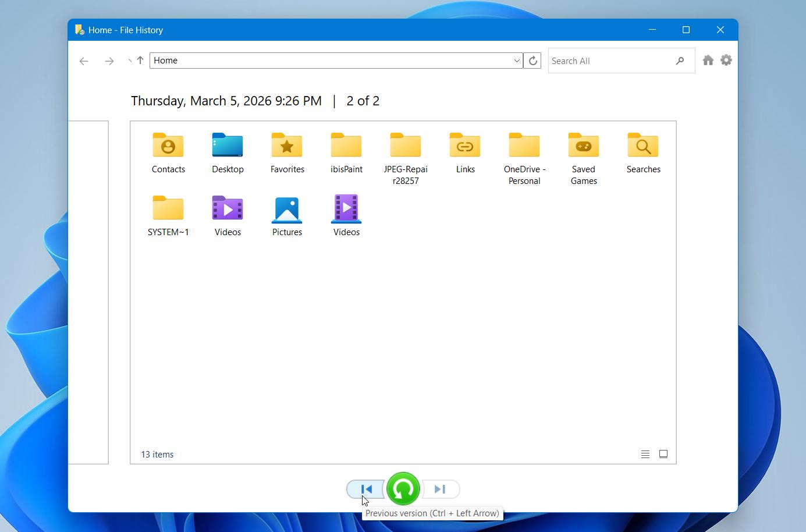Navigate up one level with the up arrow
The height and width of the screenshot is (532, 806).
point(140,60)
